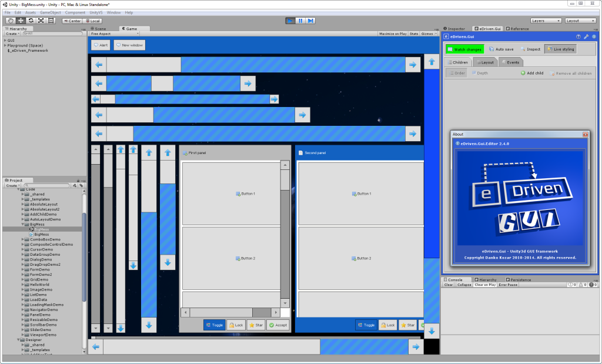Select the Scale tool in the toolbar
Image resolution: width=602 pixels, height=364 pixels.
coord(41,21)
